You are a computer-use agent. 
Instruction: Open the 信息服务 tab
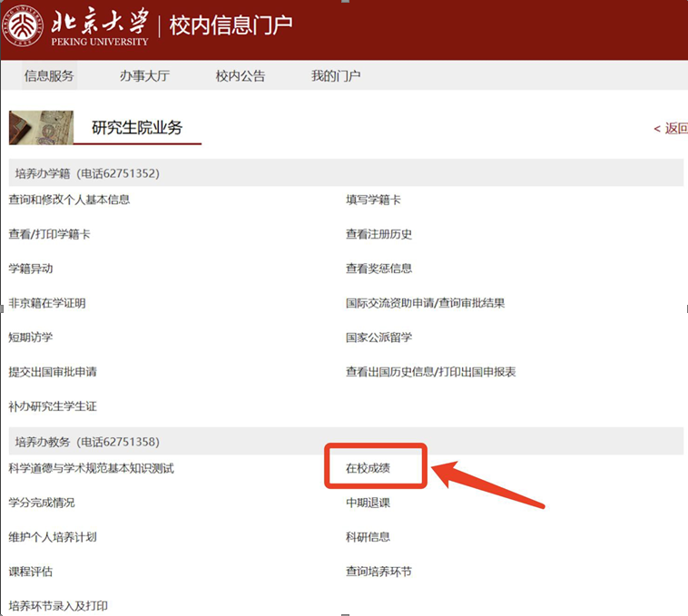click(49, 76)
